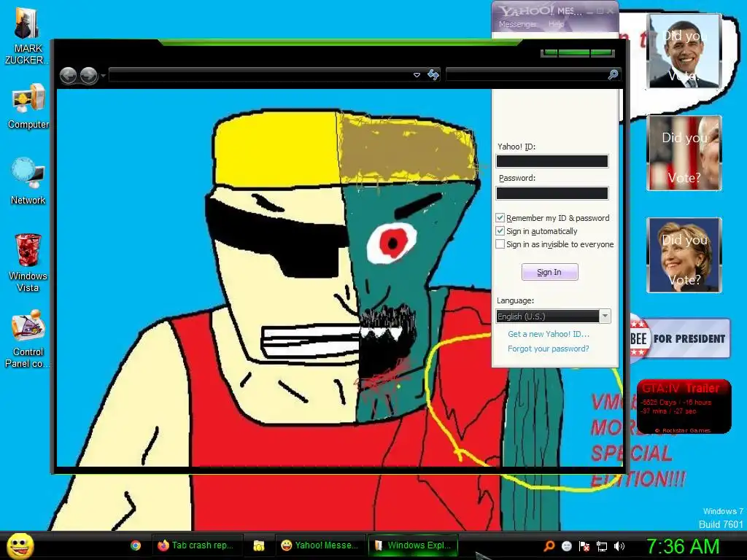Screen dimensions: 747x560
Task: Click the Explorer forward arrow button
Action: (x=88, y=75)
